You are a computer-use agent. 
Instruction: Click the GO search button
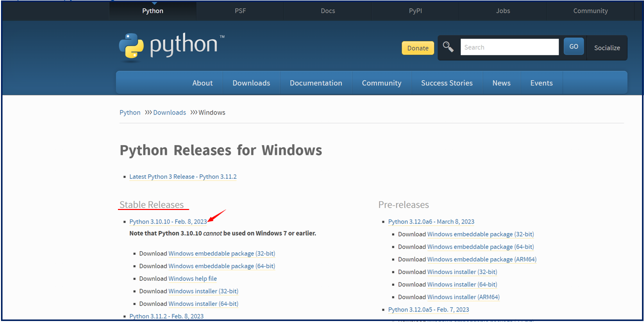click(x=574, y=47)
